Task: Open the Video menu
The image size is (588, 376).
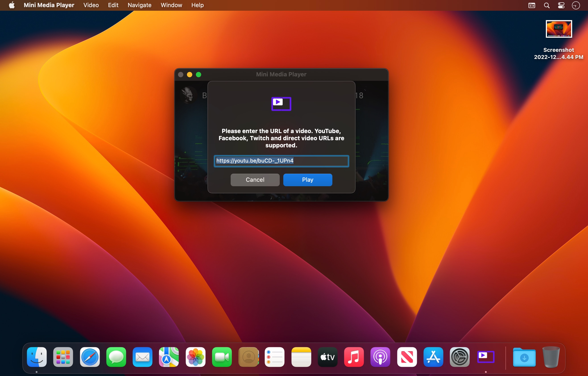Action: click(91, 5)
